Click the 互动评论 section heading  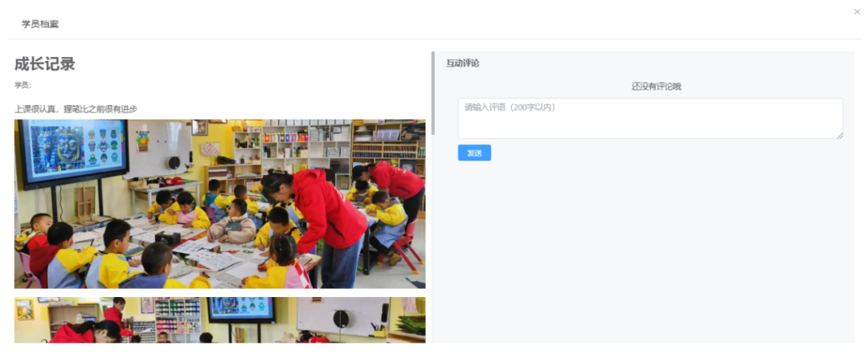click(x=462, y=63)
